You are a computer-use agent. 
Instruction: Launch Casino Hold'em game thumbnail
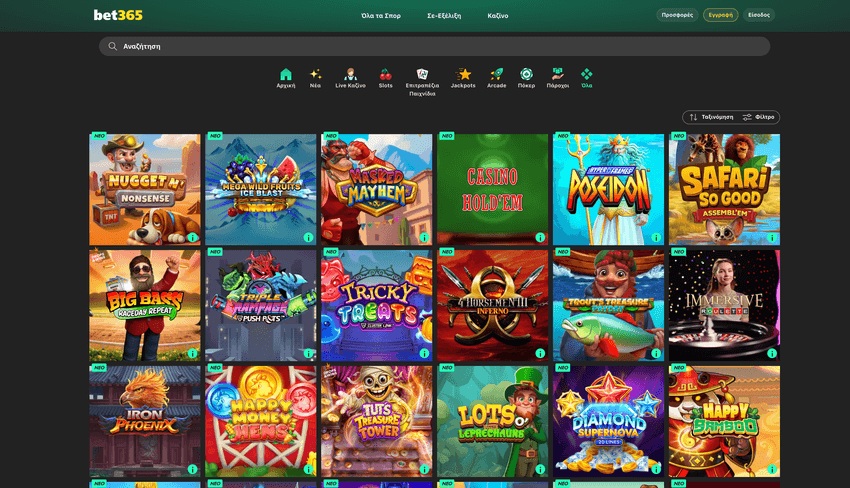pos(493,190)
